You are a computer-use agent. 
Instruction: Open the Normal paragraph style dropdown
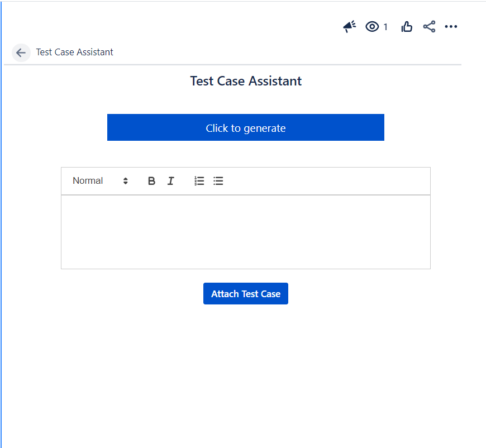(88, 180)
